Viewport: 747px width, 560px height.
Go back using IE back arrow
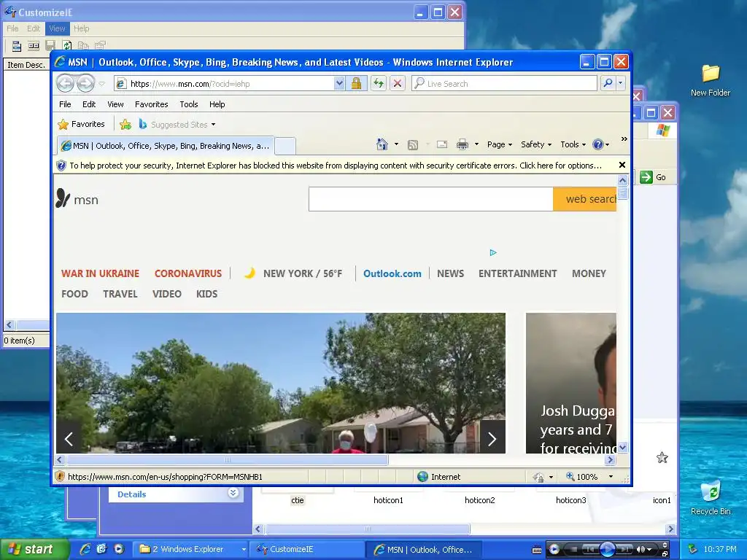(x=65, y=84)
